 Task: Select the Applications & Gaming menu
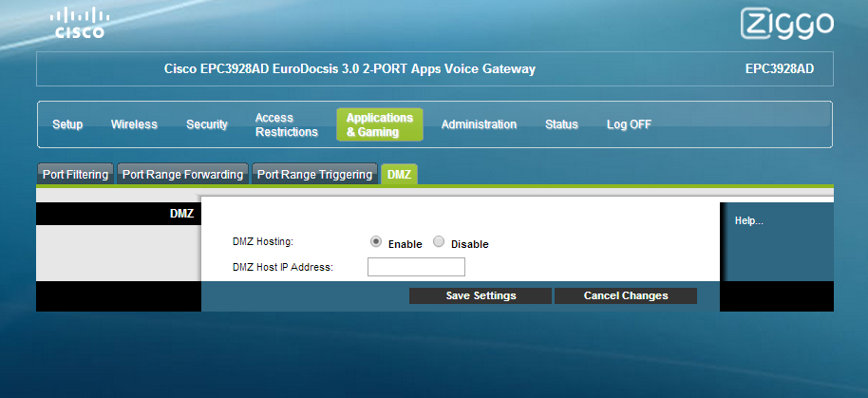point(379,124)
